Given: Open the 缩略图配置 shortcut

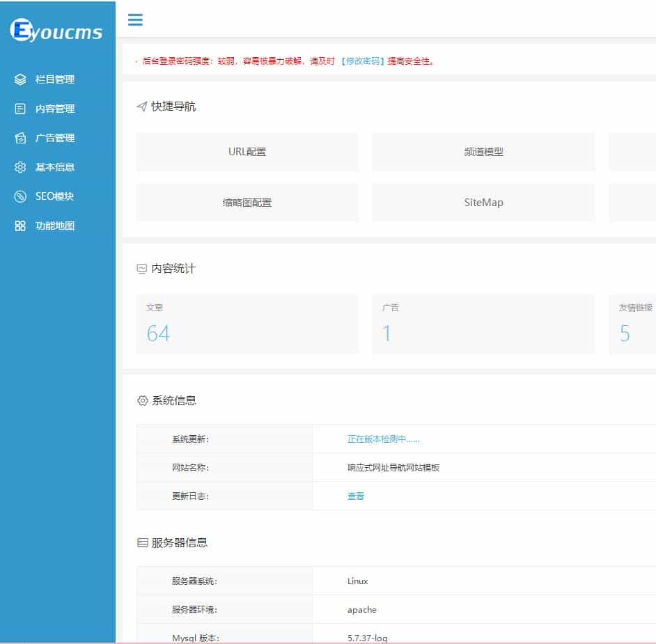Looking at the screenshot, I should coord(247,203).
